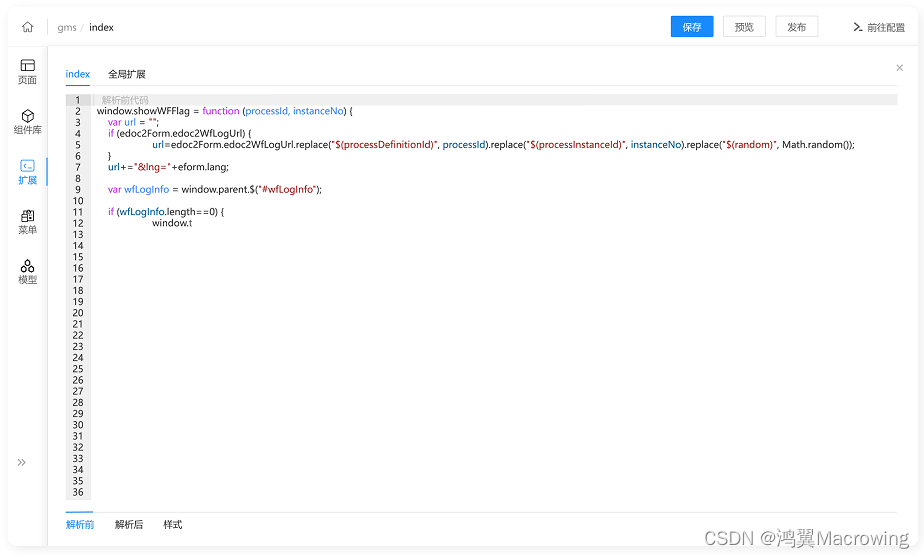
Task: Select the 解析前 bottom tab
Action: [x=80, y=524]
